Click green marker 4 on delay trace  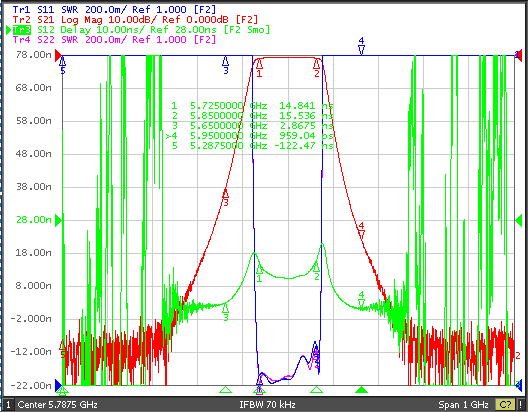click(x=361, y=300)
